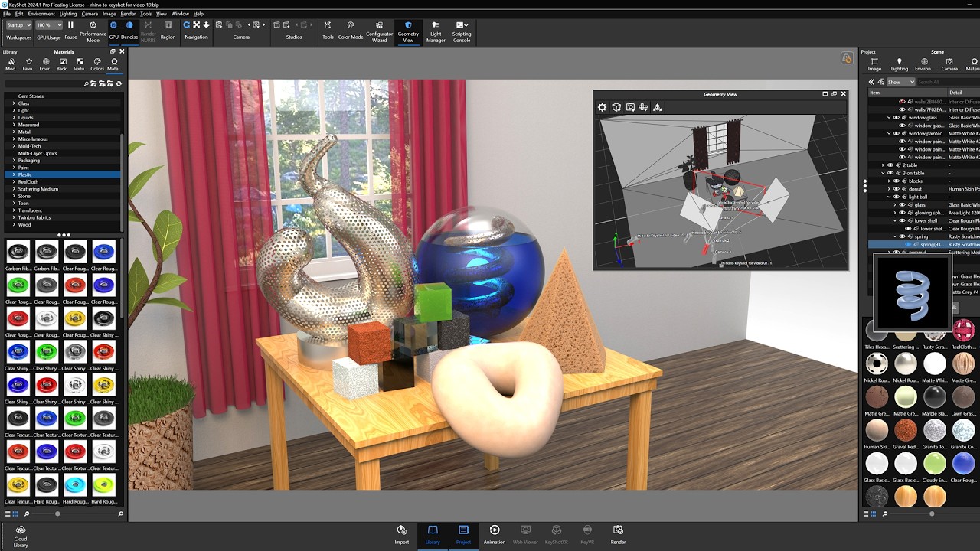Expand the 2 table tree node

point(883,165)
